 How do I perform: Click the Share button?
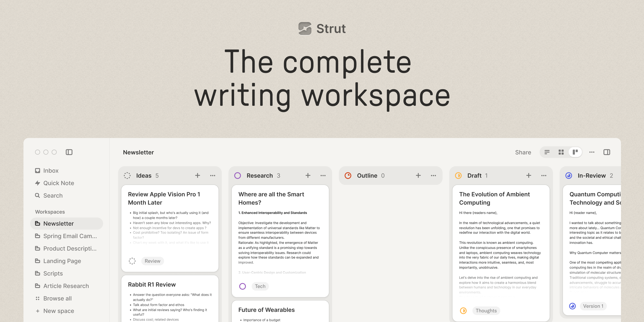[x=523, y=152]
